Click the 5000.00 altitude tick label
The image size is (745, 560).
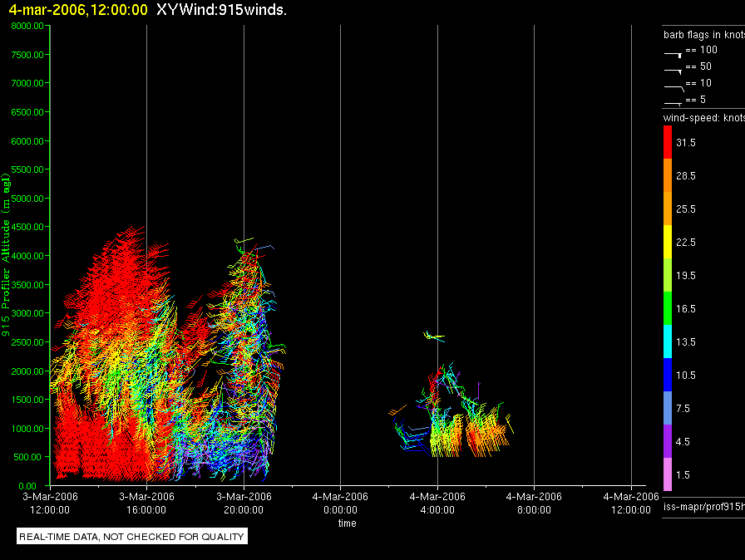(27, 199)
